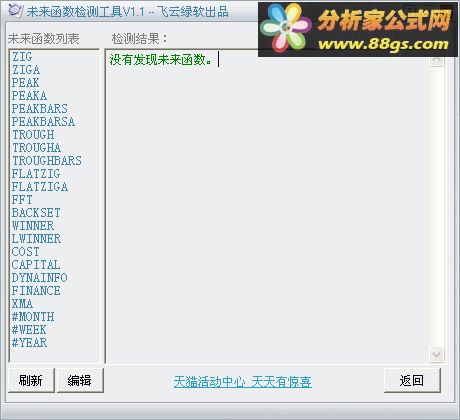Select #MONTH in the function list
Image resolution: width=460 pixels, height=420 pixels.
33,317
